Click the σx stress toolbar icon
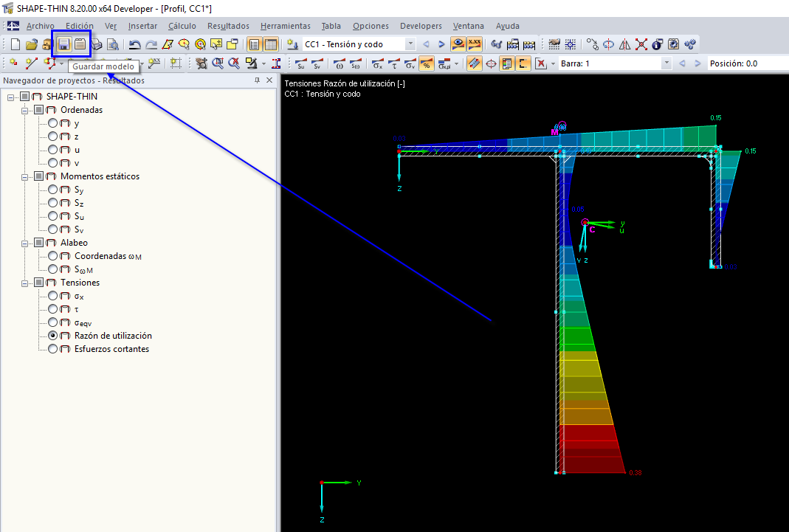789x532 pixels. point(377,63)
